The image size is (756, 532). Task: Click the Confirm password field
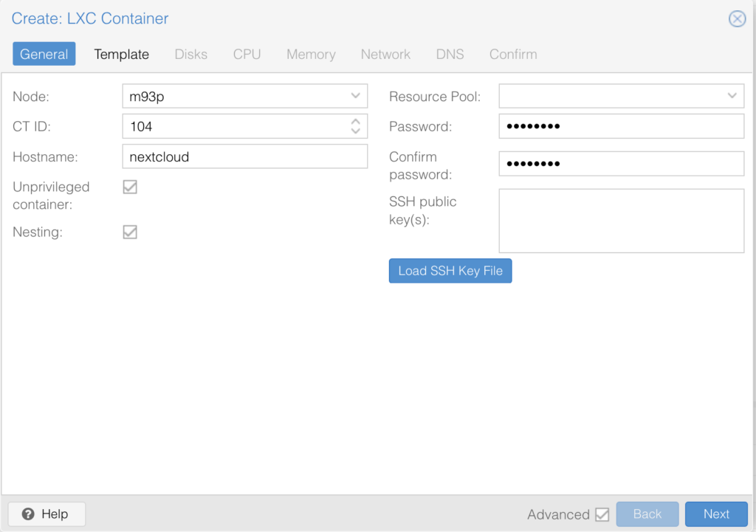point(621,164)
